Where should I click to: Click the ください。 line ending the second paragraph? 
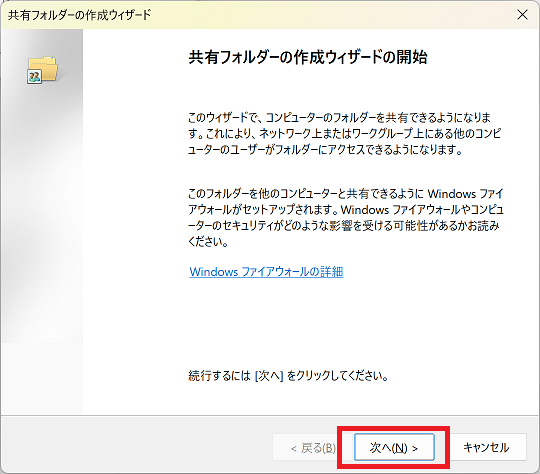pos(208,241)
